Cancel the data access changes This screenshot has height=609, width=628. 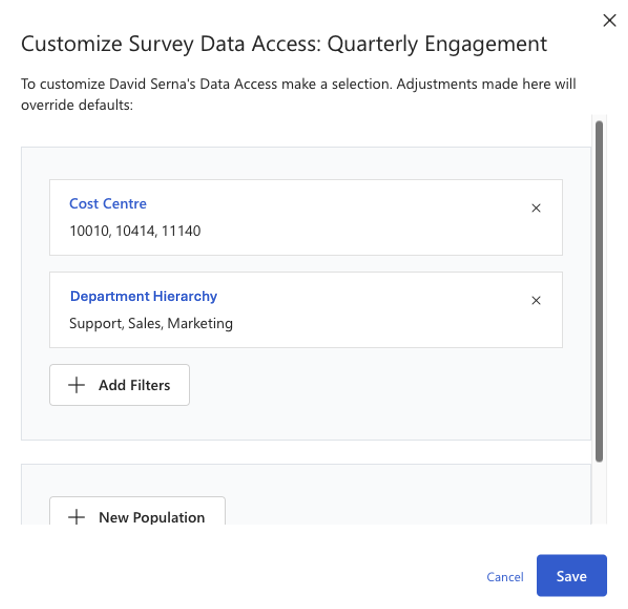pyautogui.click(x=505, y=577)
